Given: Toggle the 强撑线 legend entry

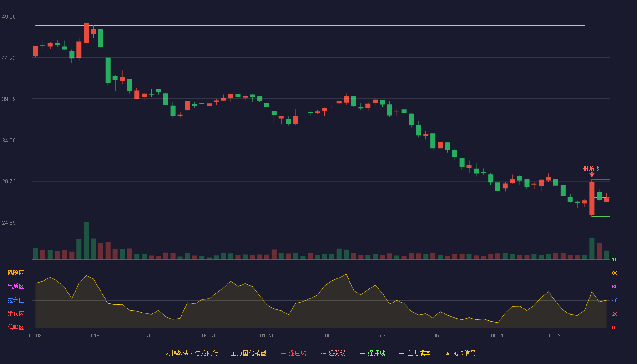Looking at the screenshot, I should coord(373,353).
